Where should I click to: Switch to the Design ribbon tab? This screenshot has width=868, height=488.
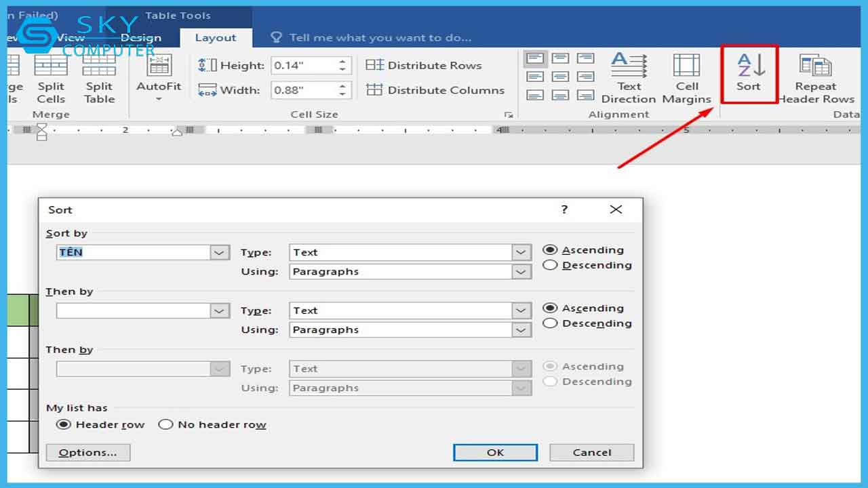point(141,38)
